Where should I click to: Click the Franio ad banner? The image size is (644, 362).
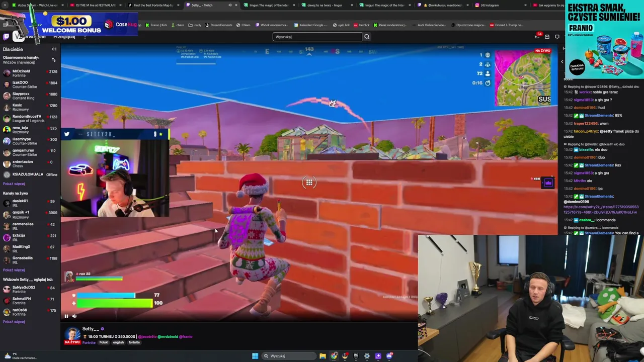pyautogui.click(x=604, y=40)
